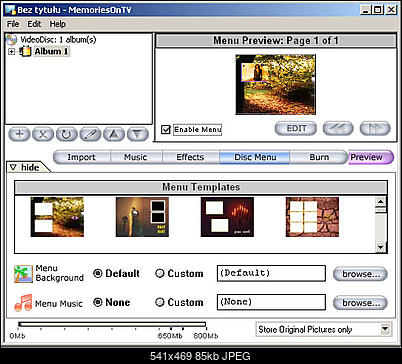This screenshot has width=402, height=364.
Task: Click the delete album X button
Action: tap(43, 134)
